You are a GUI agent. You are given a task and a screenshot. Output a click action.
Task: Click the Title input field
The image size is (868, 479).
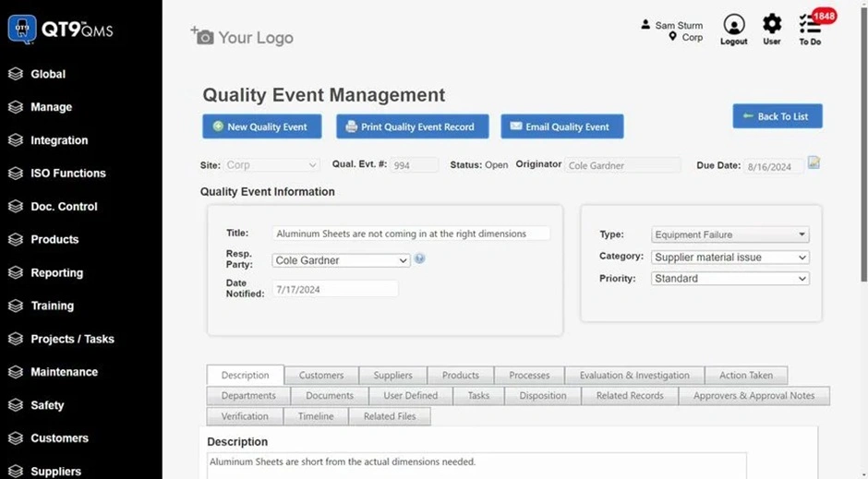(x=411, y=234)
